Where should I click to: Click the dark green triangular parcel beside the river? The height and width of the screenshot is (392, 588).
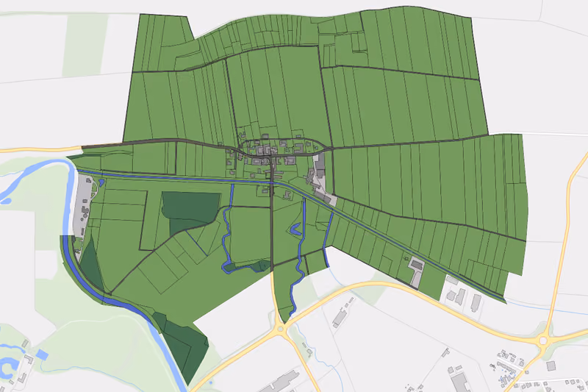pos(91,265)
